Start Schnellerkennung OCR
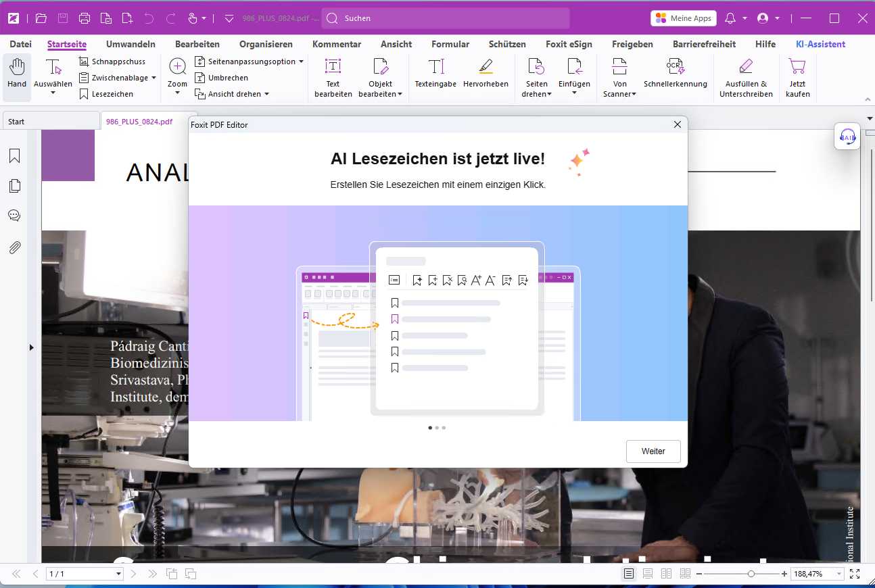The image size is (875, 588). pos(675,73)
